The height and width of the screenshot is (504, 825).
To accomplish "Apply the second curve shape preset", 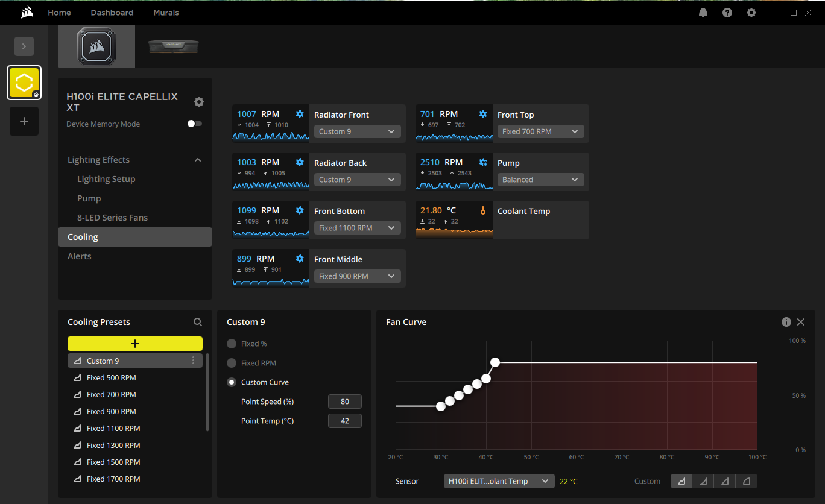I will point(703,481).
